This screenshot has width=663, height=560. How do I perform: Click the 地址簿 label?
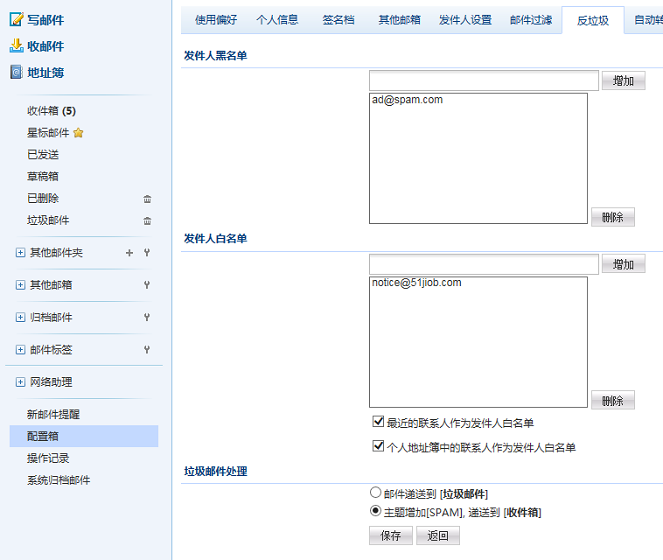[x=46, y=73]
